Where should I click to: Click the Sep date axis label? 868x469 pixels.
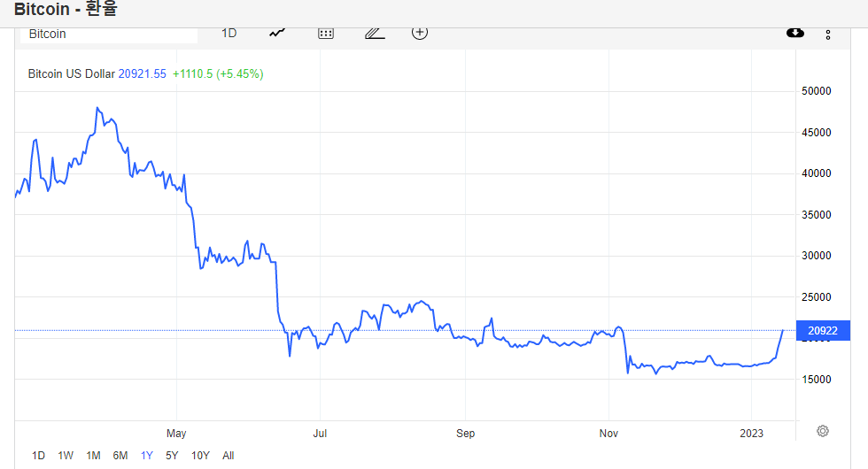click(466, 433)
